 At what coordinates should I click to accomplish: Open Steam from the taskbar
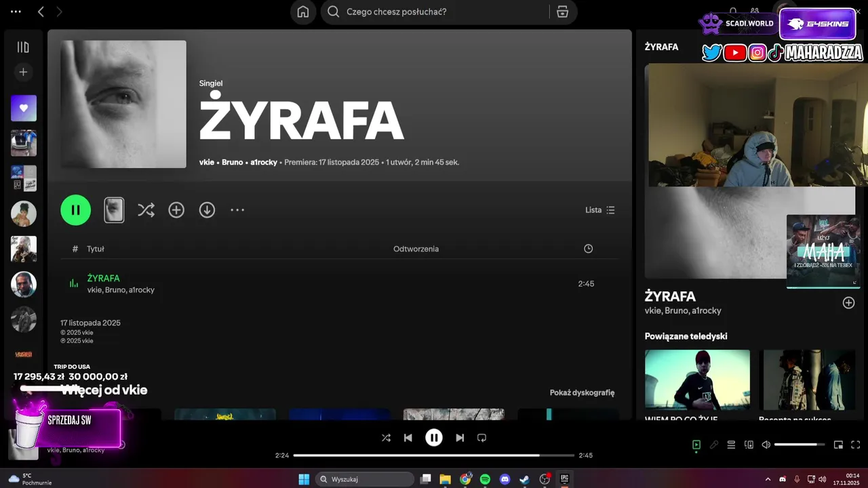(524, 479)
